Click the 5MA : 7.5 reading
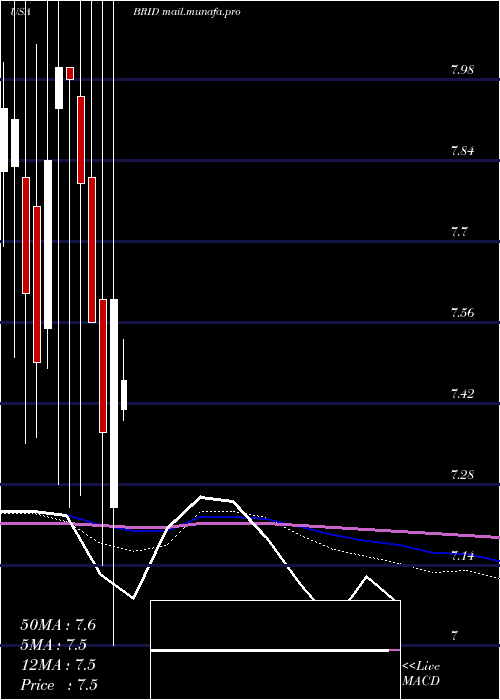The height and width of the screenshot is (700, 500). tap(54, 645)
